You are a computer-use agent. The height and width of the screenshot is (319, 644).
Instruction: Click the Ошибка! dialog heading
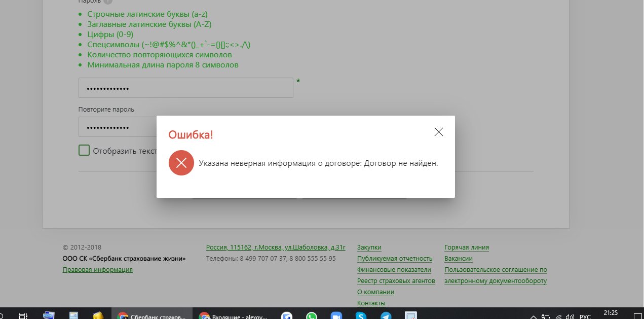pyautogui.click(x=191, y=135)
